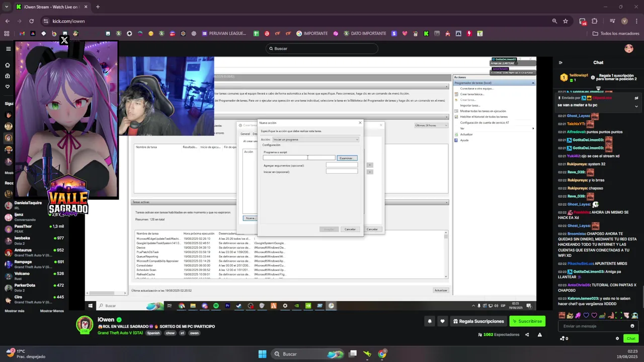Collapse the Programador de tareas (local) actions section
Viewport: 644px width, 362px height.
[533, 83]
